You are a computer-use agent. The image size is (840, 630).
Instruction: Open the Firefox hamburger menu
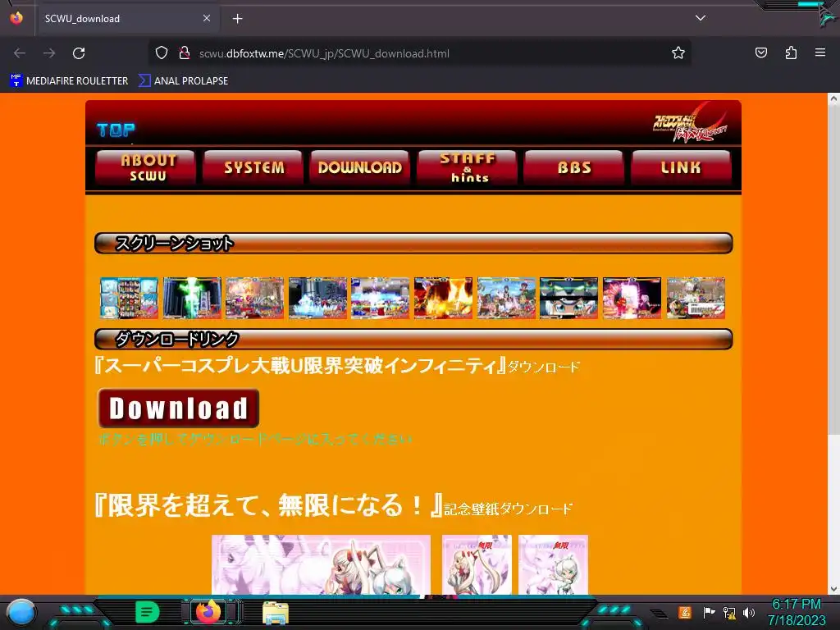pyautogui.click(x=820, y=53)
